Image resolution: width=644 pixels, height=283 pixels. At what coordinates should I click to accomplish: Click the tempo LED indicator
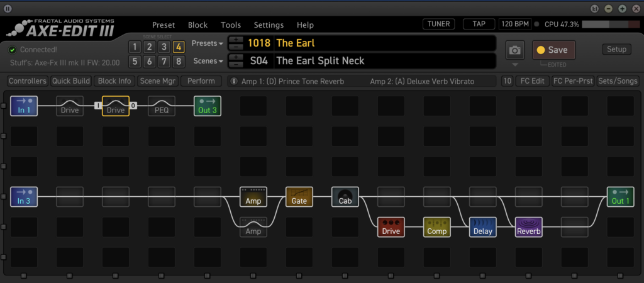pos(536,25)
